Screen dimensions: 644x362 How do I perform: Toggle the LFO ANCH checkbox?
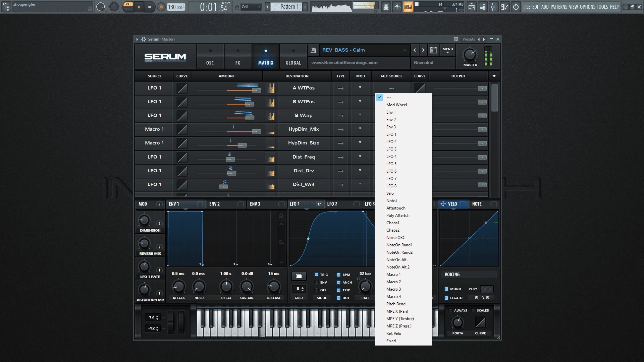(339, 283)
